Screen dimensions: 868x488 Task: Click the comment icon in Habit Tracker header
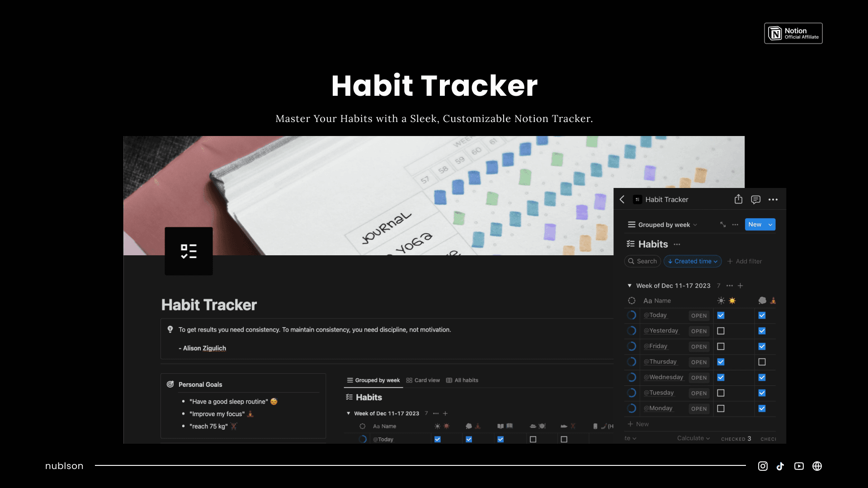(755, 199)
